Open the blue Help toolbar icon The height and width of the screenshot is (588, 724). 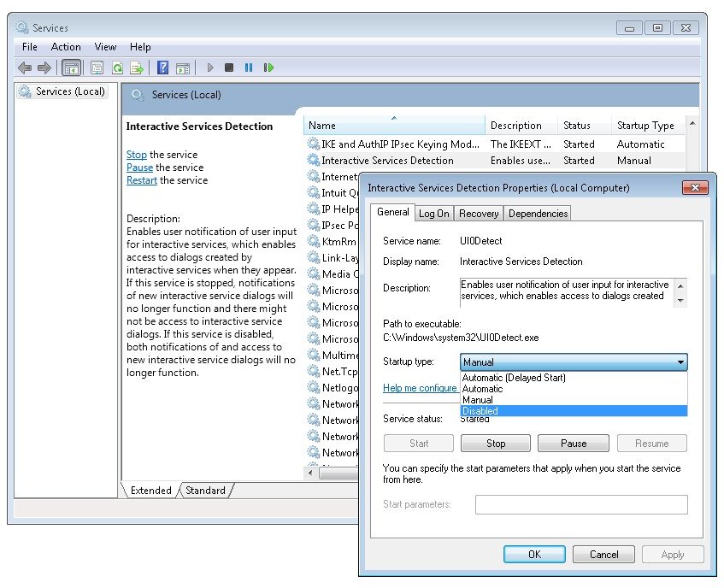(162, 68)
